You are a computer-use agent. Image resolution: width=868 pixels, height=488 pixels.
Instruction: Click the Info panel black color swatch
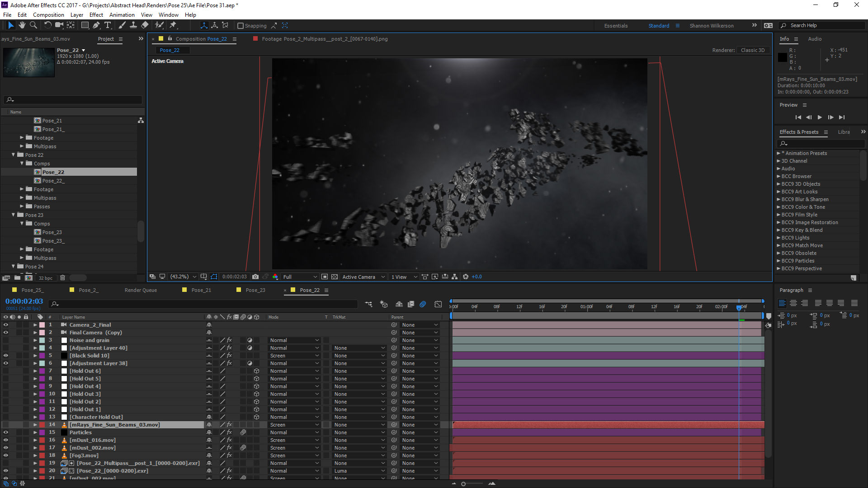[783, 57]
